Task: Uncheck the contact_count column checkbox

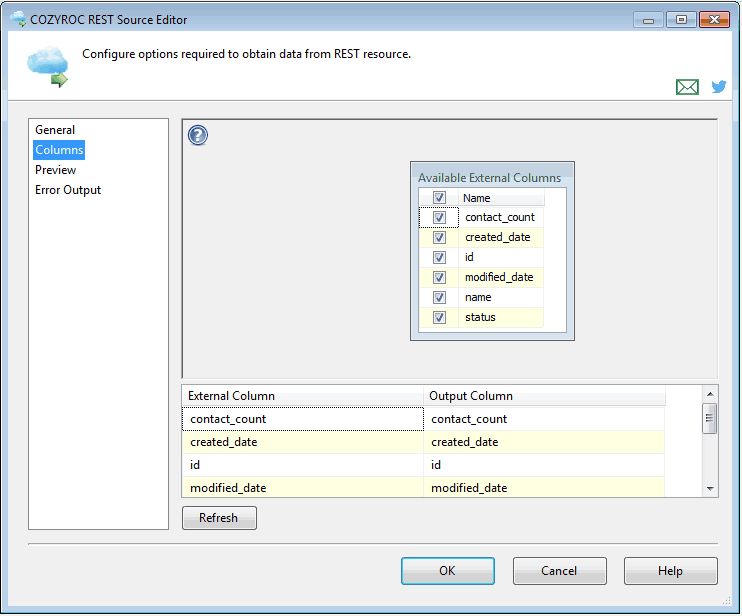Action: point(439,217)
